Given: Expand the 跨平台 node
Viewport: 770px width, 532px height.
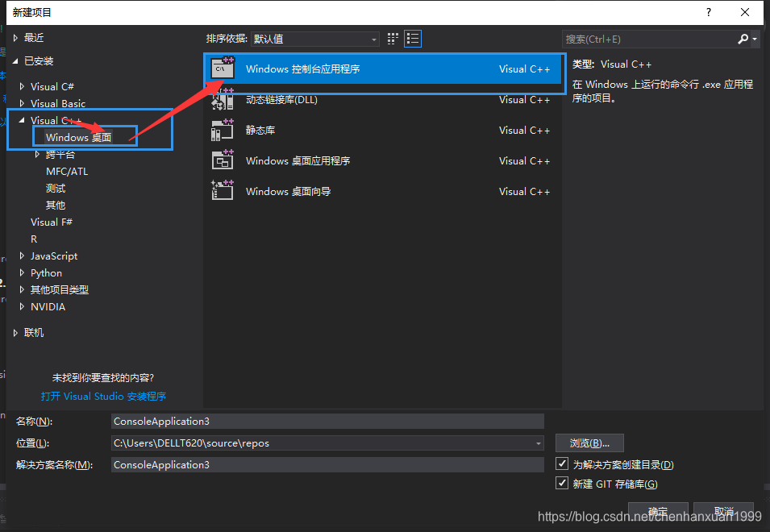Looking at the screenshot, I should pyautogui.click(x=37, y=154).
